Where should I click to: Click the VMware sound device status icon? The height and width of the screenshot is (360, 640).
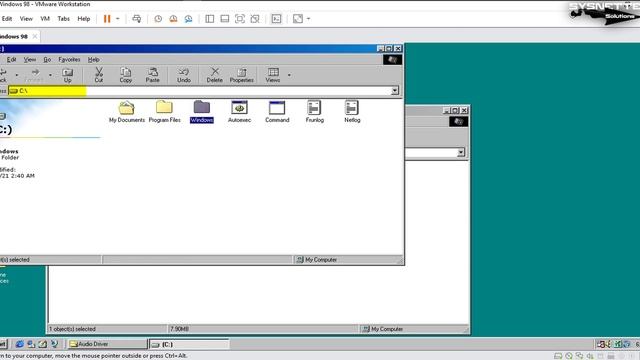pos(590,356)
